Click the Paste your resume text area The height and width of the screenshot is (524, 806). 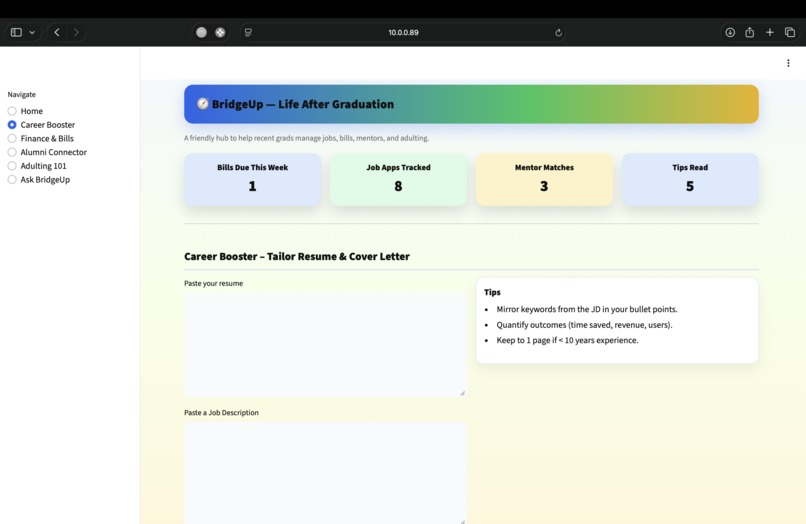click(325, 344)
